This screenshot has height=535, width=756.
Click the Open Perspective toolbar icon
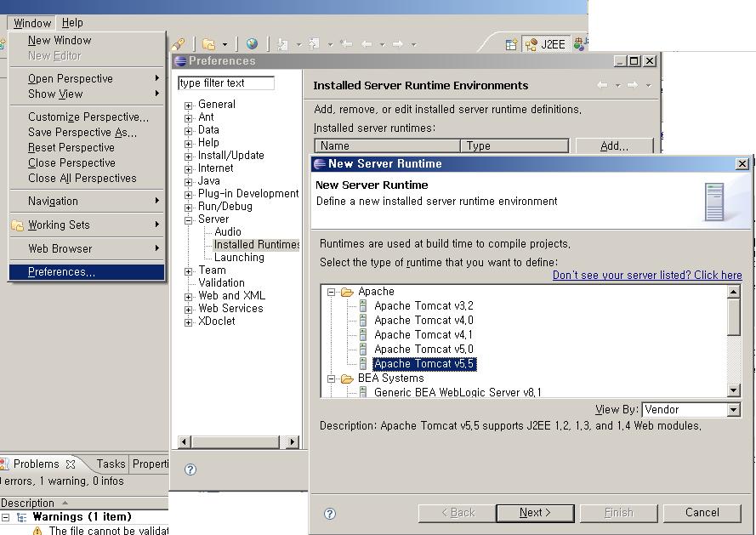pyautogui.click(x=511, y=45)
